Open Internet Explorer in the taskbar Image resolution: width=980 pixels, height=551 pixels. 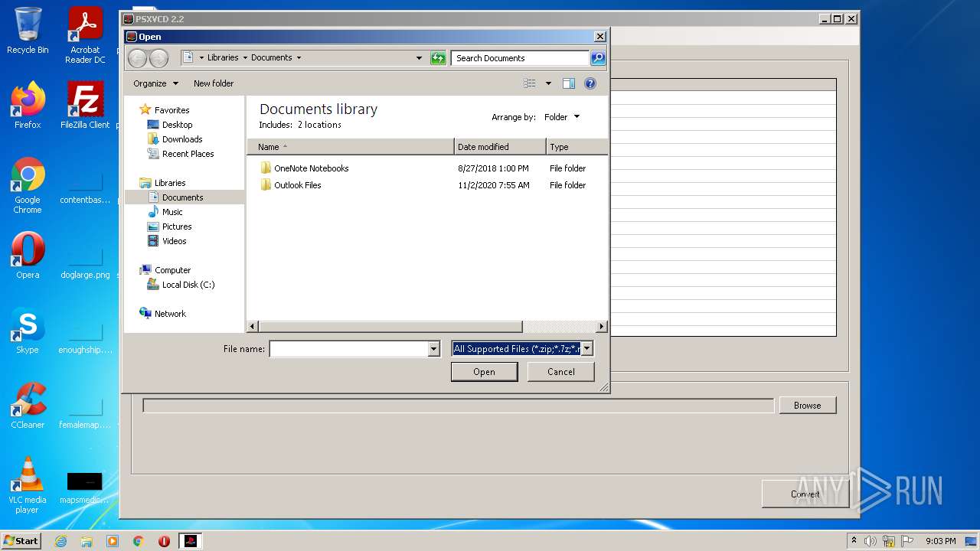pyautogui.click(x=60, y=541)
